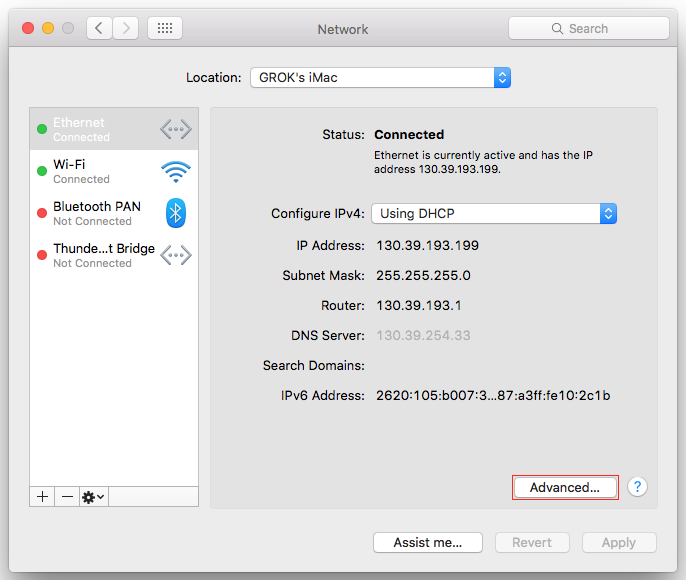Open the Configure IPv4 dropdown

pos(494,213)
